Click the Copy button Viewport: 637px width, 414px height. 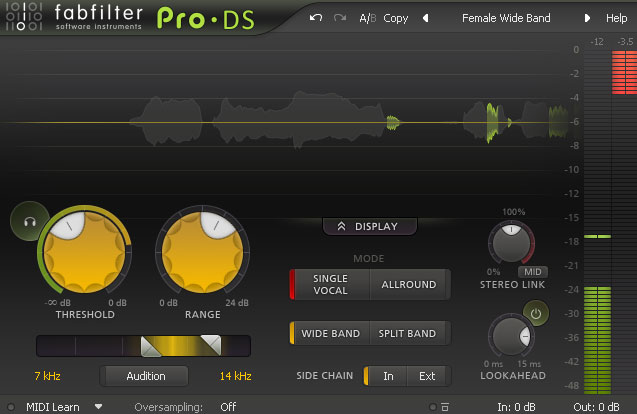[x=395, y=18]
